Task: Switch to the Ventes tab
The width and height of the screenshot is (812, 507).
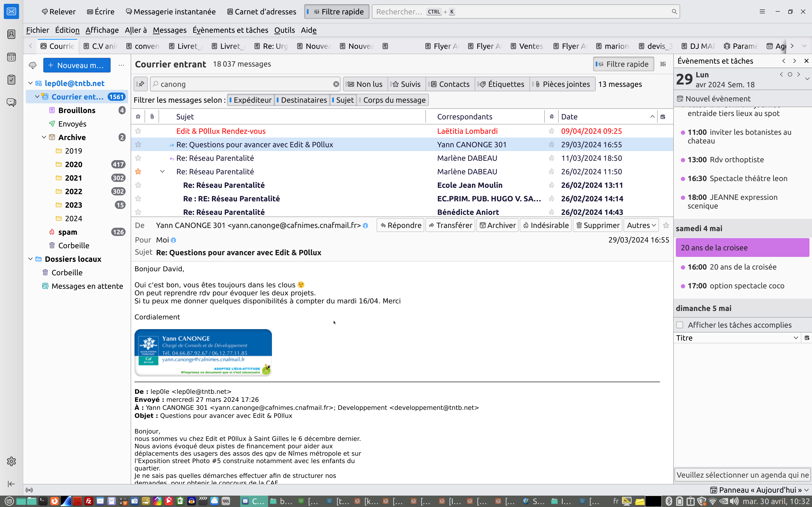Action: point(527,46)
